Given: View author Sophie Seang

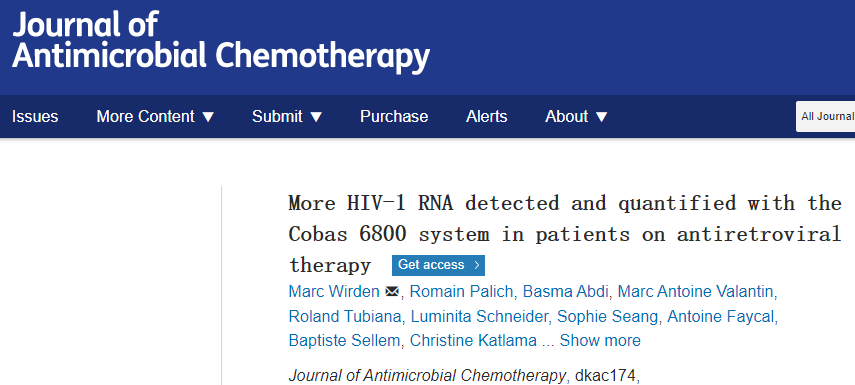Looking at the screenshot, I should tap(607, 316).
